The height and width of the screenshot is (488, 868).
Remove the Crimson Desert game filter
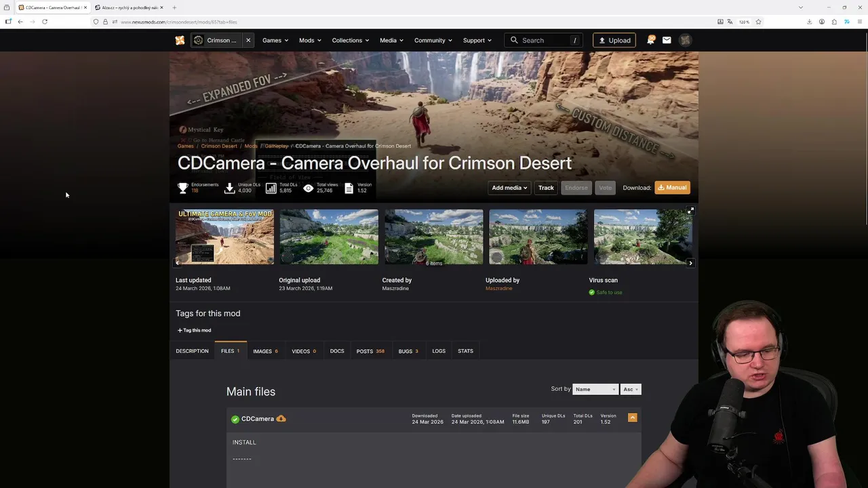(248, 40)
